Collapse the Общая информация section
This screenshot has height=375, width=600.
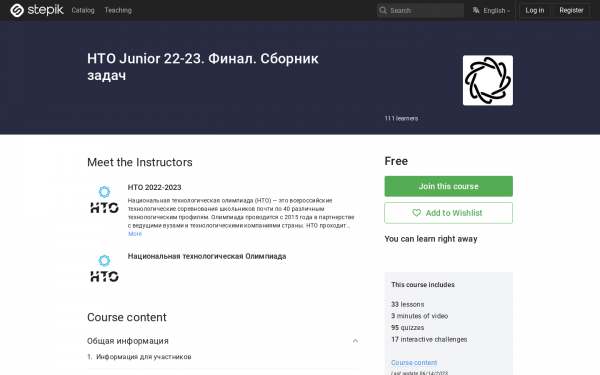pyautogui.click(x=355, y=341)
